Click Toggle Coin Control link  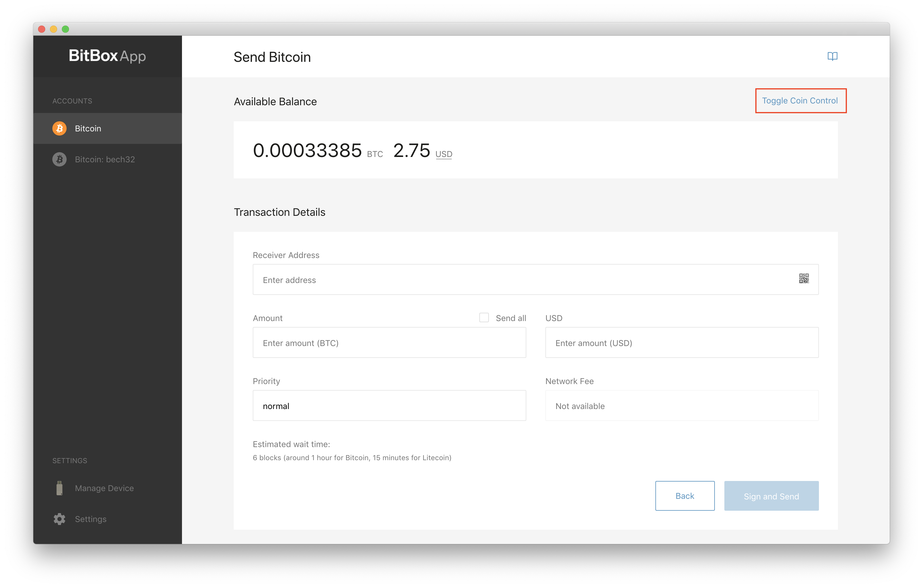[800, 100]
